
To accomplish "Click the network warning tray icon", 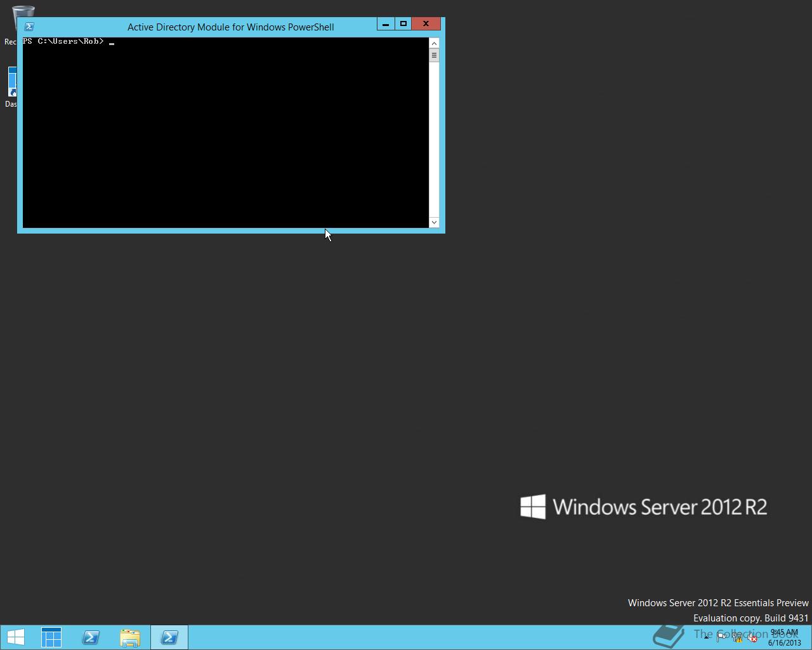I will pos(737,638).
